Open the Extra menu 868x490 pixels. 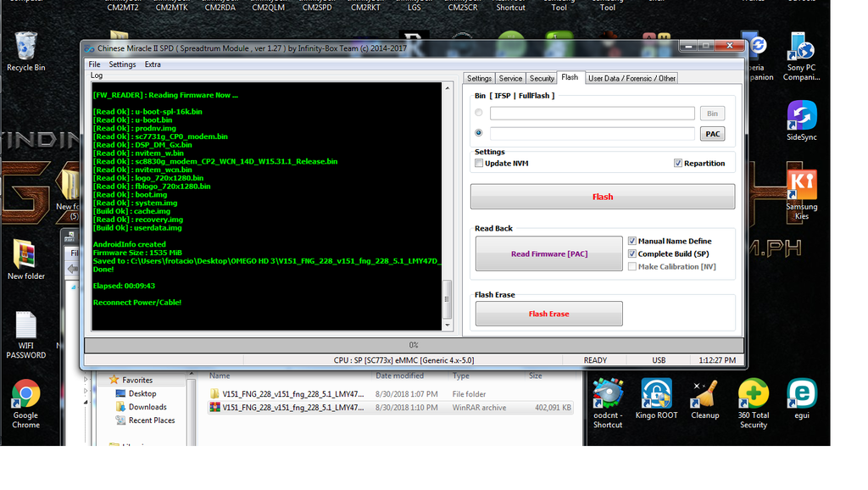point(153,64)
